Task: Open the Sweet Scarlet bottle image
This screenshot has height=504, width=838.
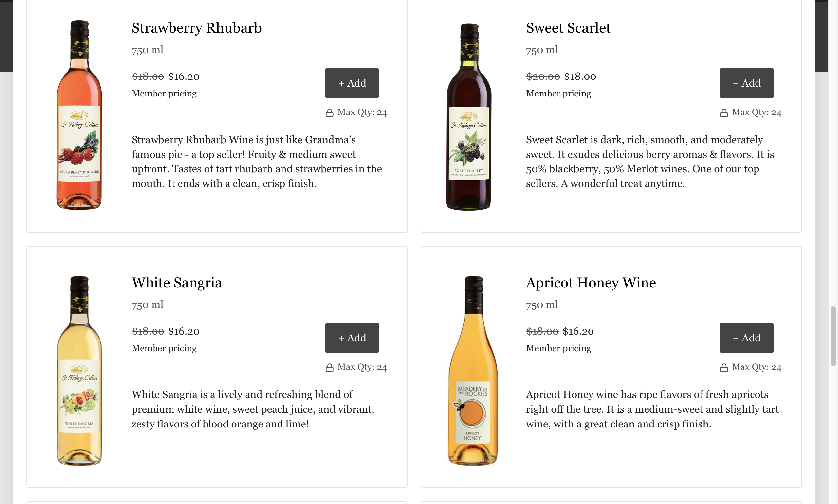Action: click(469, 116)
